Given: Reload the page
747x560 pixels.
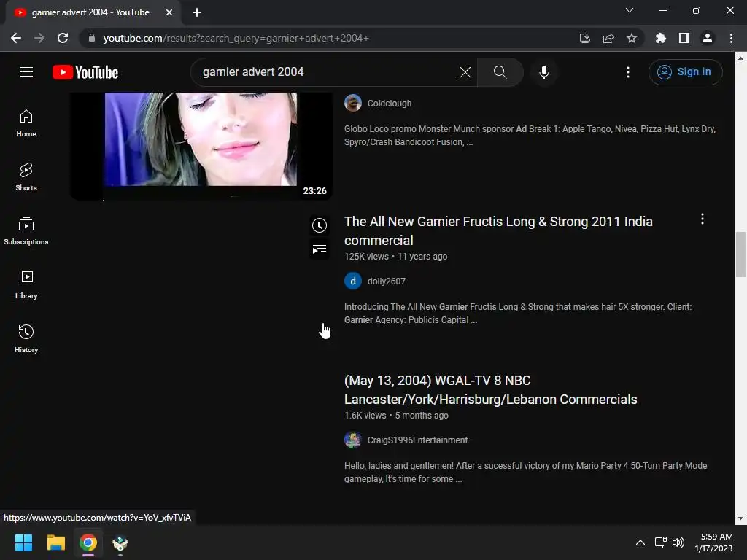Looking at the screenshot, I should pyautogui.click(x=63, y=38).
